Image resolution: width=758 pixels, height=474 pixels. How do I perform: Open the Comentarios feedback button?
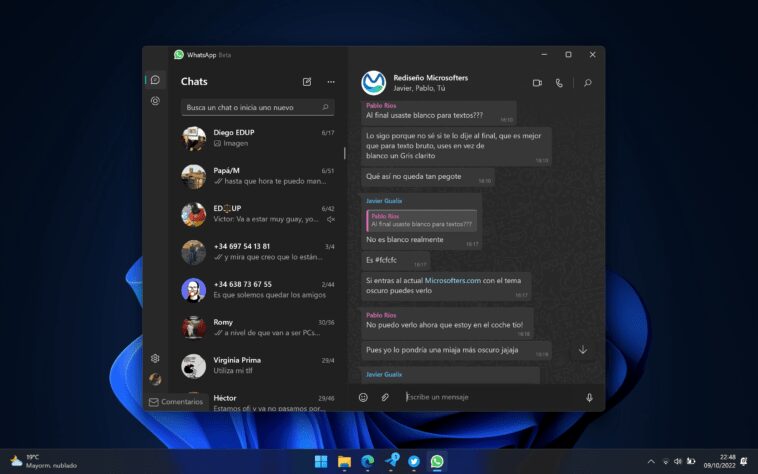click(x=175, y=402)
